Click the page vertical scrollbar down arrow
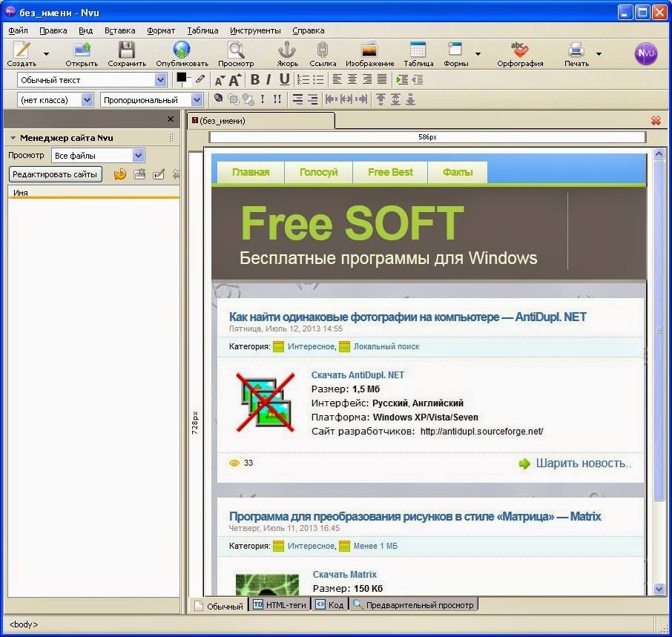Image resolution: width=672 pixels, height=637 pixels. 659,589
